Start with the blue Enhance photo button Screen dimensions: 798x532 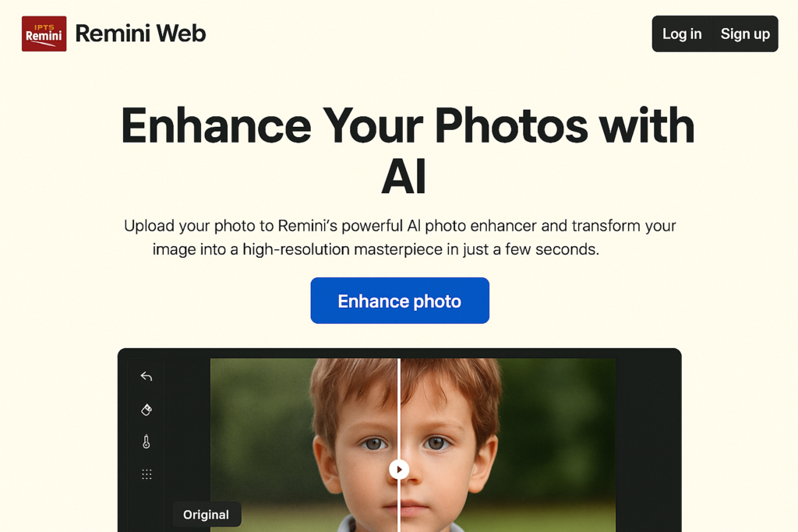[x=400, y=301]
